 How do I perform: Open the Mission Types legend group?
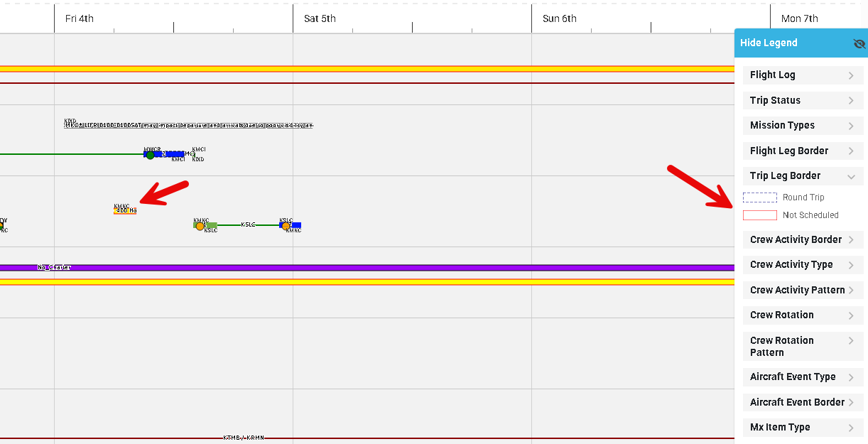803,126
